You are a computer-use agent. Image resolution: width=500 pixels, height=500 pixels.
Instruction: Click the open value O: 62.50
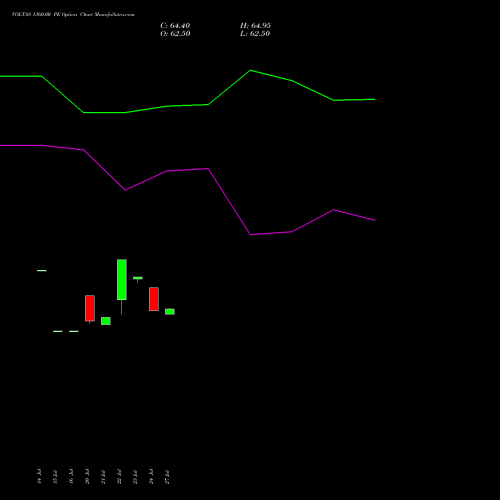(x=175, y=34)
